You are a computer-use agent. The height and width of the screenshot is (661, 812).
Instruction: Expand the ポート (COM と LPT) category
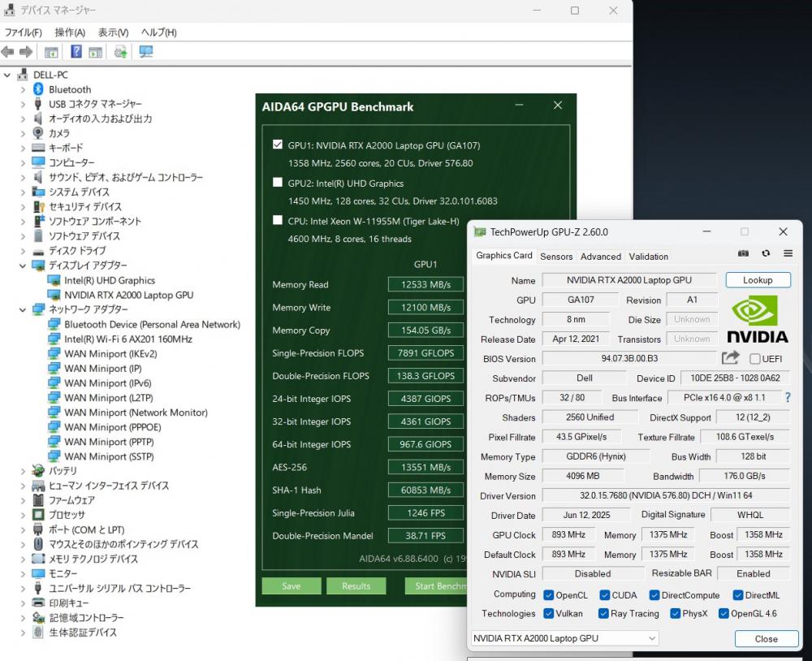coord(23,530)
